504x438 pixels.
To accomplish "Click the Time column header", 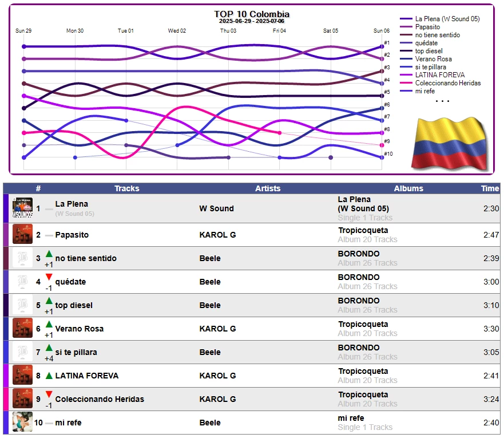I will coord(490,188).
